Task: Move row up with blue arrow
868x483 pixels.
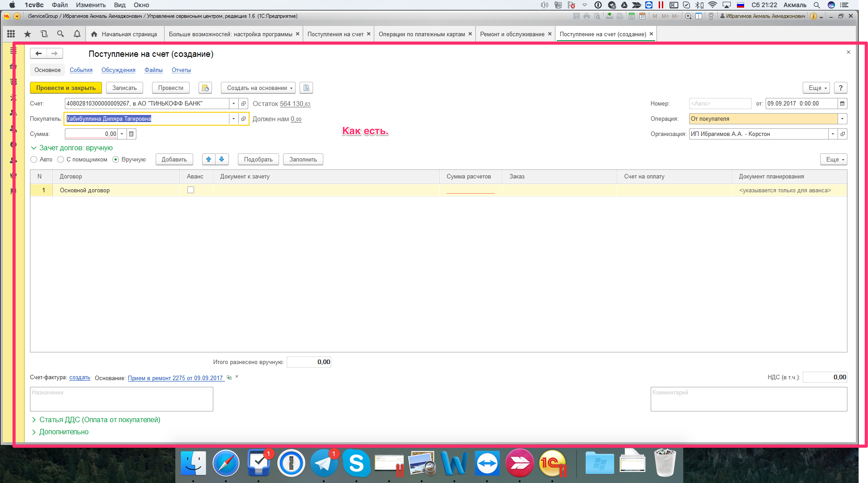Action: 208,160
